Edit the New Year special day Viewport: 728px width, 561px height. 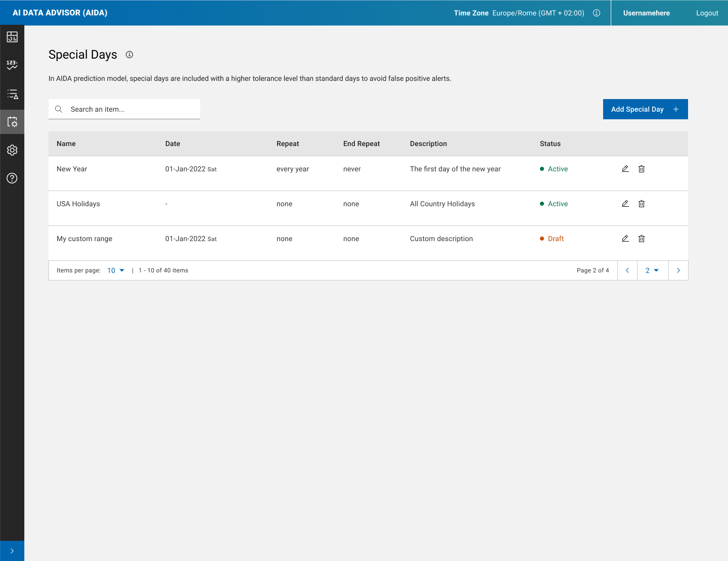[625, 169]
